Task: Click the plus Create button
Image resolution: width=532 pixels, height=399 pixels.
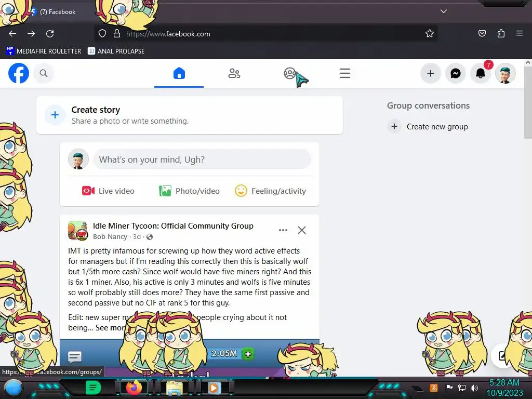Action: pyautogui.click(x=431, y=73)
